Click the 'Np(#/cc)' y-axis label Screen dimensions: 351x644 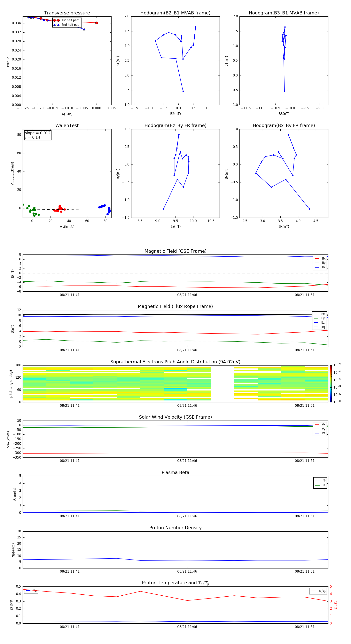click(x=13, y=550)
